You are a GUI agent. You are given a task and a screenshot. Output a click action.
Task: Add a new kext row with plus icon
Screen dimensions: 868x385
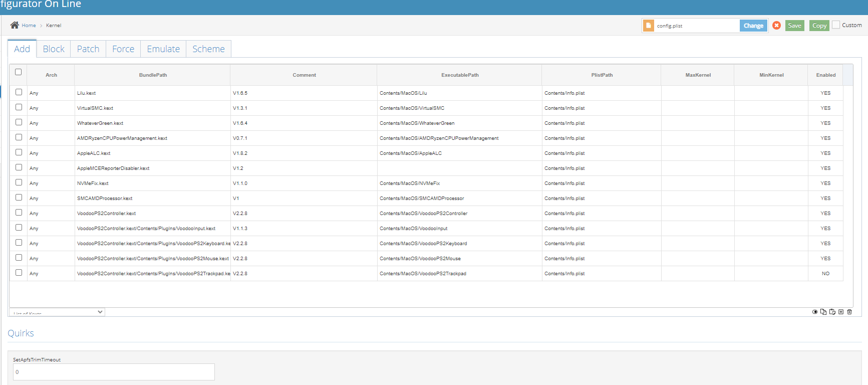841,312
